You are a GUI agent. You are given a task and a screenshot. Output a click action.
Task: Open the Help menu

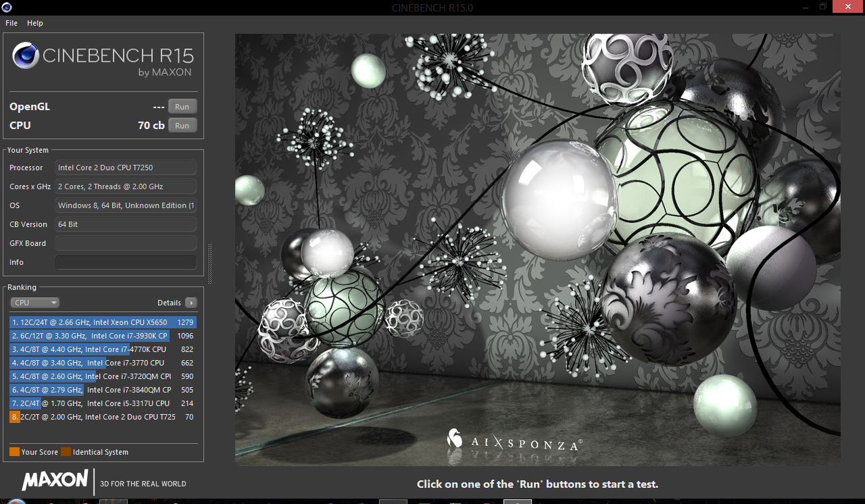pos(35,23)
